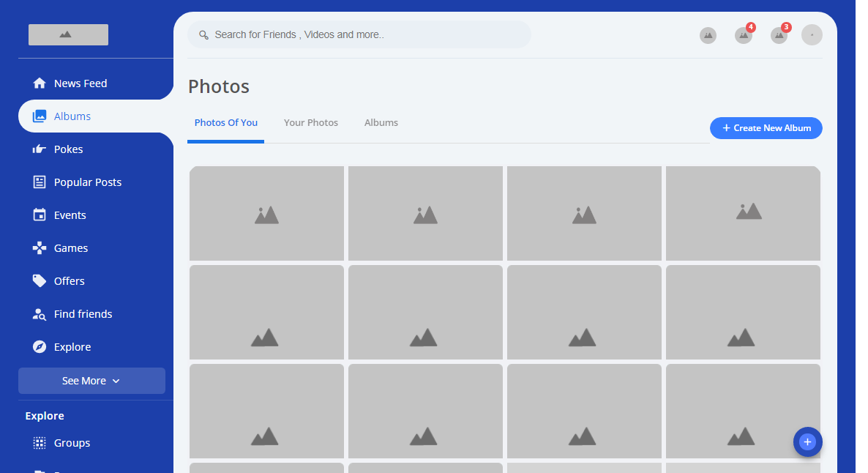Click the Events calendar icon
This screenshot has height=473, width=868.
tap(40, 215)
